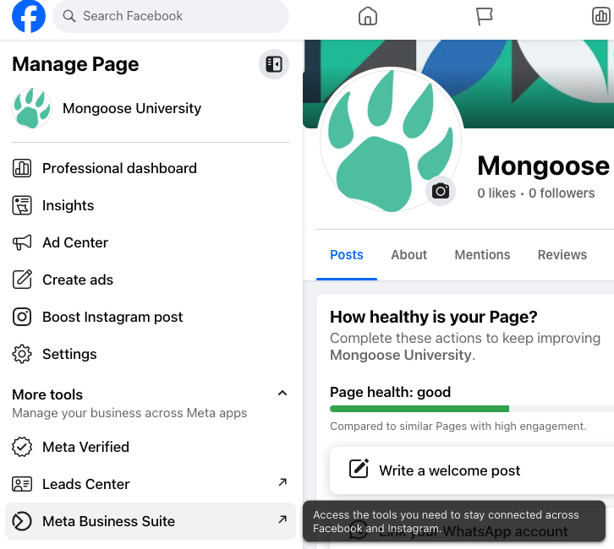
Task: Switch to the About tab
Action: coord(409,255)
